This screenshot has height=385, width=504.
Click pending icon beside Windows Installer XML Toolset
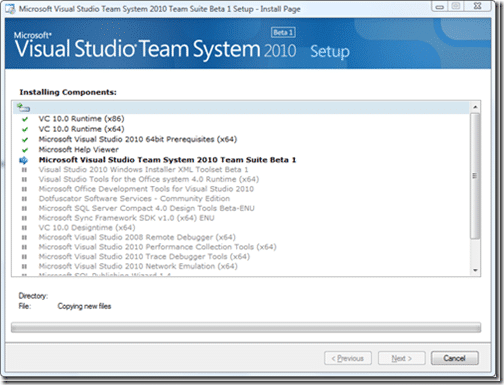point(24,170)
